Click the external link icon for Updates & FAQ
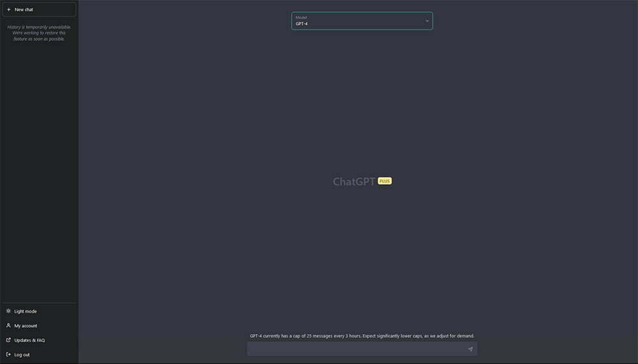638x364 pixels. pyautogui.click(x=8, y=340)
